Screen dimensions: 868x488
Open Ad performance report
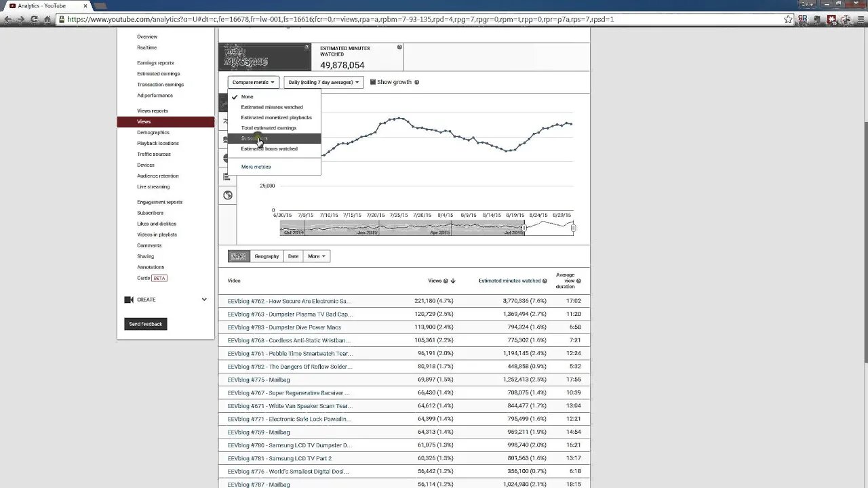(155, 96)
